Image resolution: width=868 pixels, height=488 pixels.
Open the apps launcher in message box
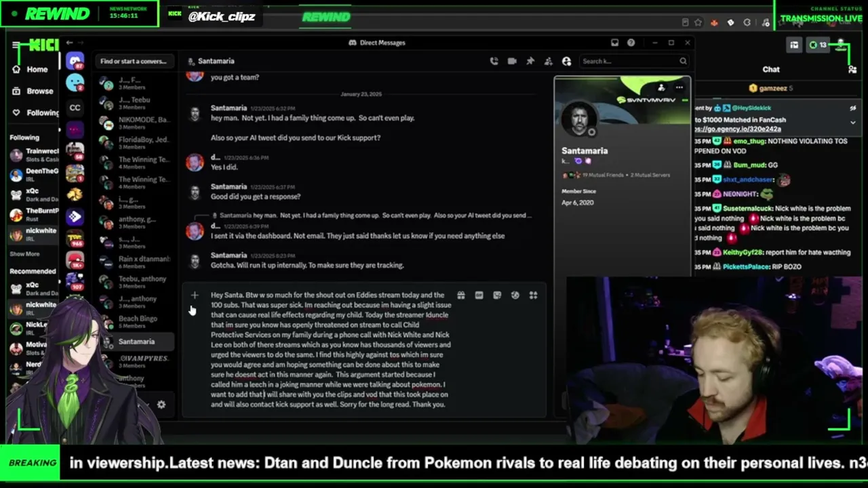(x=533, y=295)
